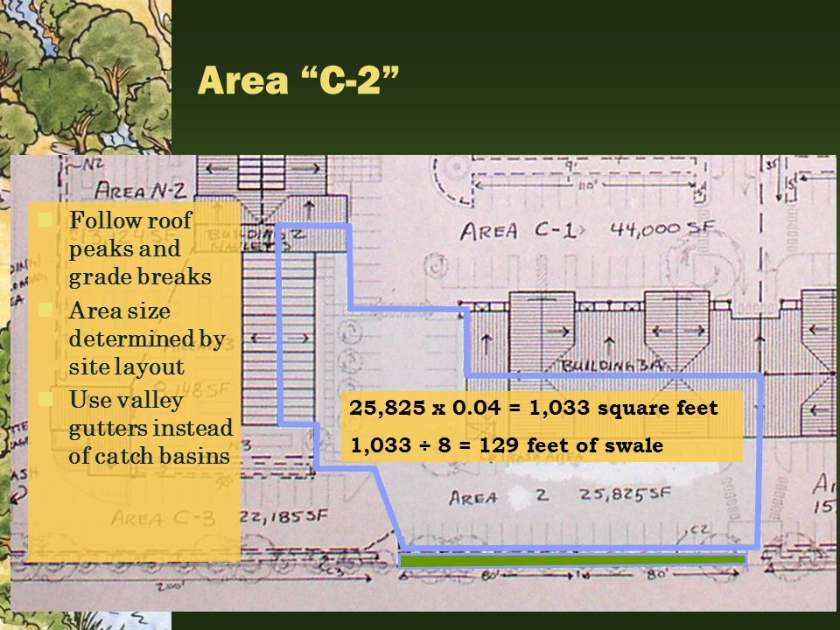
Task: Click the label "AREA C-3 22,185 SF"
Action: tap(219, 517)
